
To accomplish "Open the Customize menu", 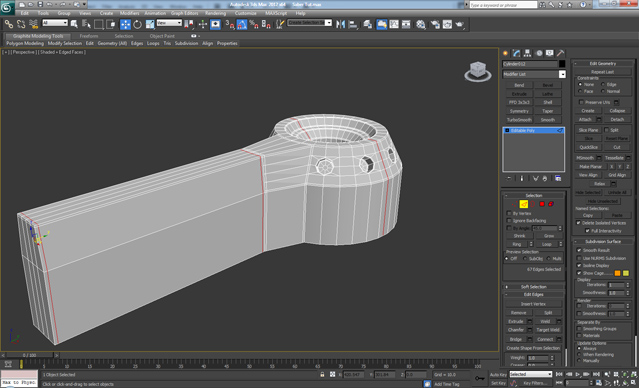I will click(246, 13).
